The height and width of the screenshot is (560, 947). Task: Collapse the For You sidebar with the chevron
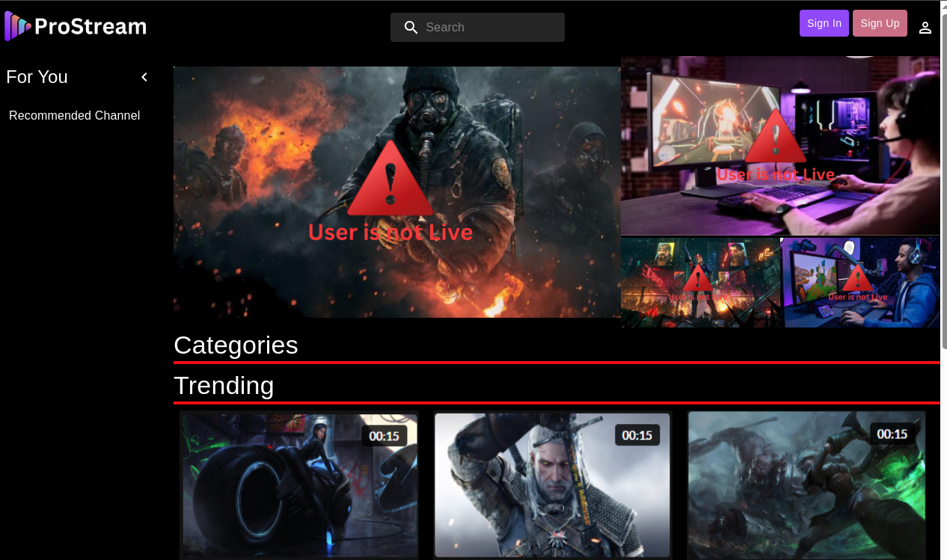click(144, 76)
